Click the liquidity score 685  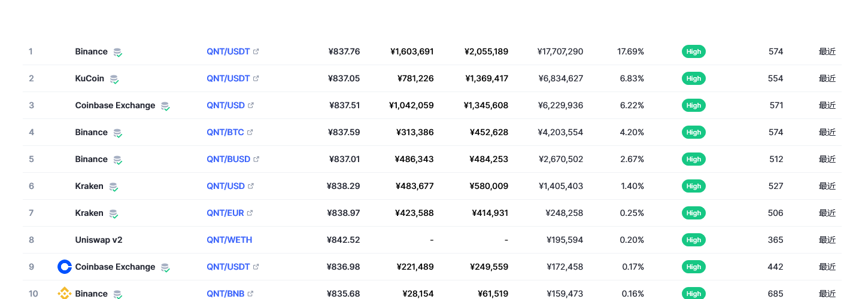tap(776, 294)
